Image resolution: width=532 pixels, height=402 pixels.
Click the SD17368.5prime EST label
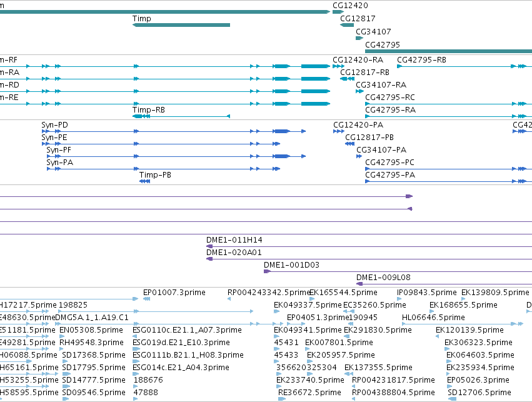[x=94, y=356]
